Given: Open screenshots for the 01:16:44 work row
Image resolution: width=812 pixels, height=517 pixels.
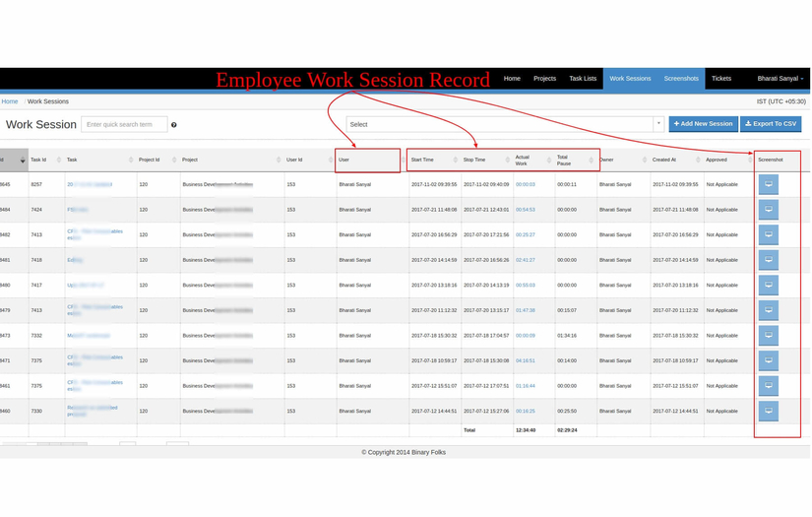Looking at the screenshot, I should (768, 386).
